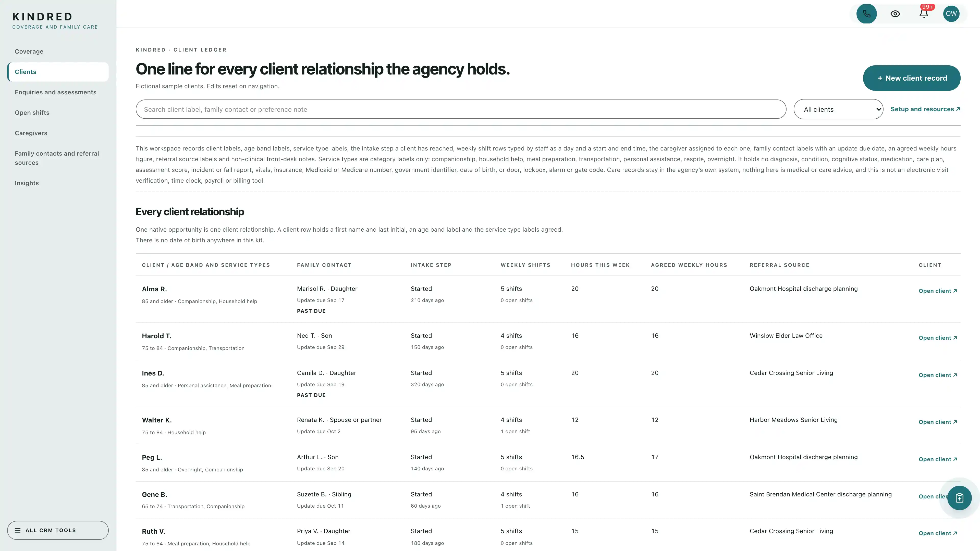Click the floating clipboard button
The height and width of the screenshot is (551, 980).
[x=959, y=498]
